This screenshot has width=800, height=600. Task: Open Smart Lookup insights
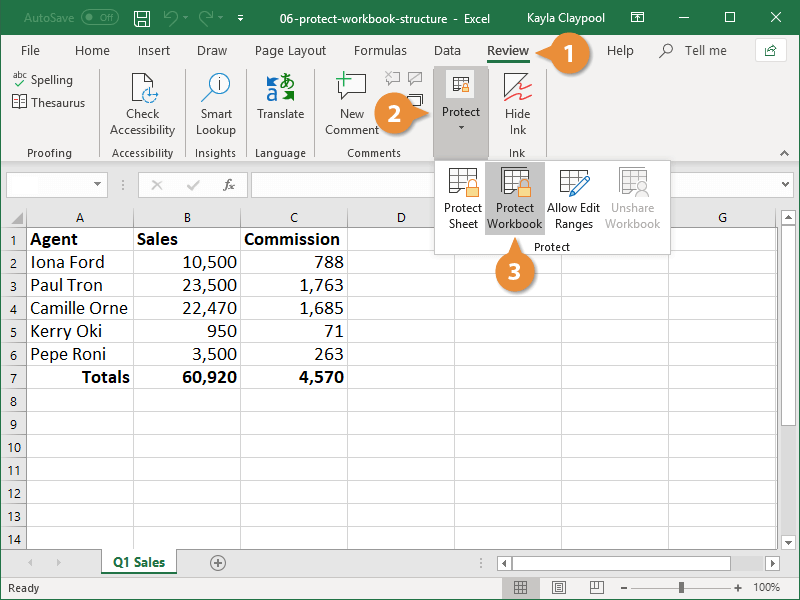pyautogui.click(x=216, y=105)
